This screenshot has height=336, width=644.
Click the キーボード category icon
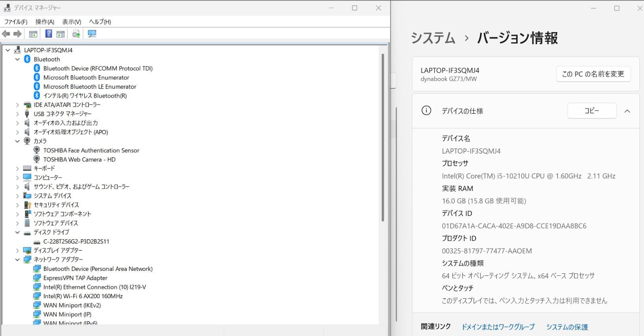(x=27, y=168)
